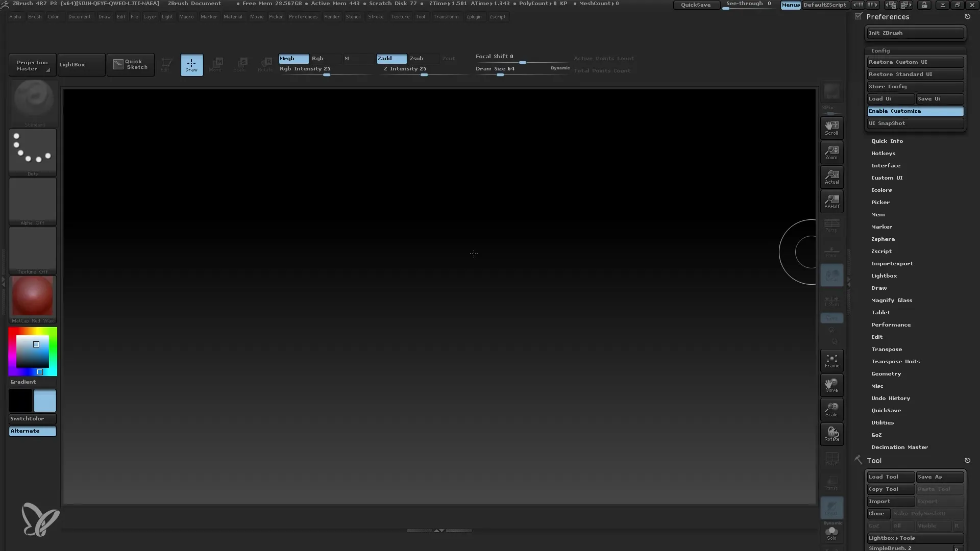This screenshot has width=980, height=551.
Task: Click the Projection Master icon
Action: point(32,64)
